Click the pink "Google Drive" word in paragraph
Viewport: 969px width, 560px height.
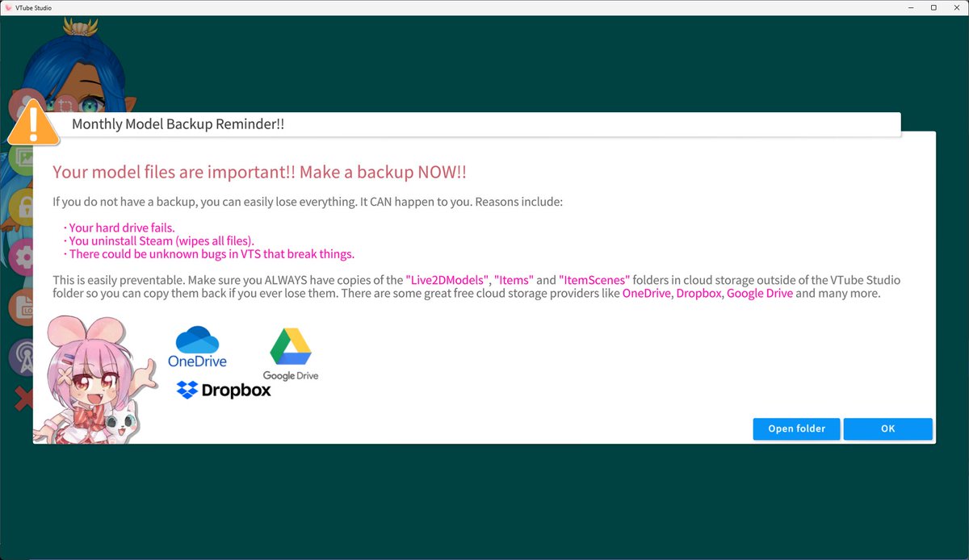pyautogui.click(x=759, y=294)
